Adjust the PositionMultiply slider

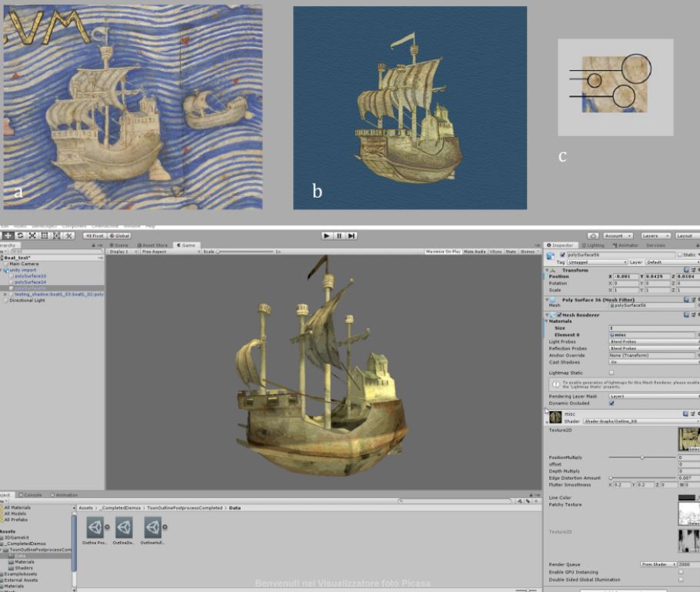coord(642,457)
